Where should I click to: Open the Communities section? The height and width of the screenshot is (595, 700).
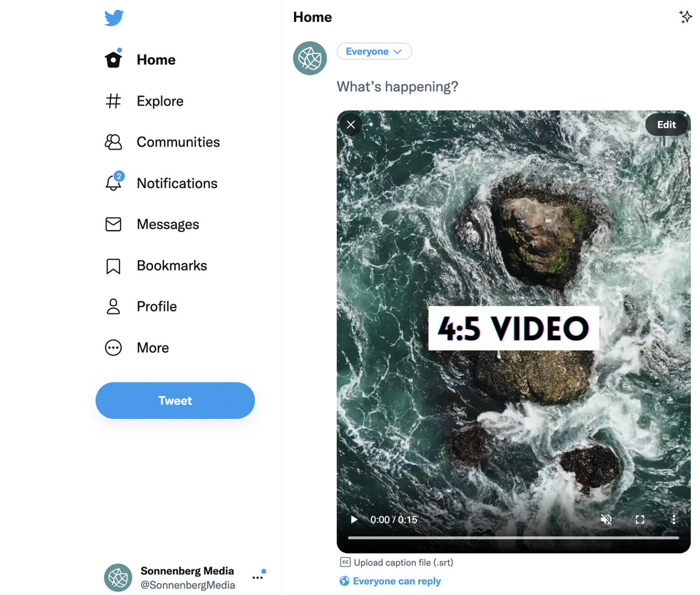tap(178, 142)
